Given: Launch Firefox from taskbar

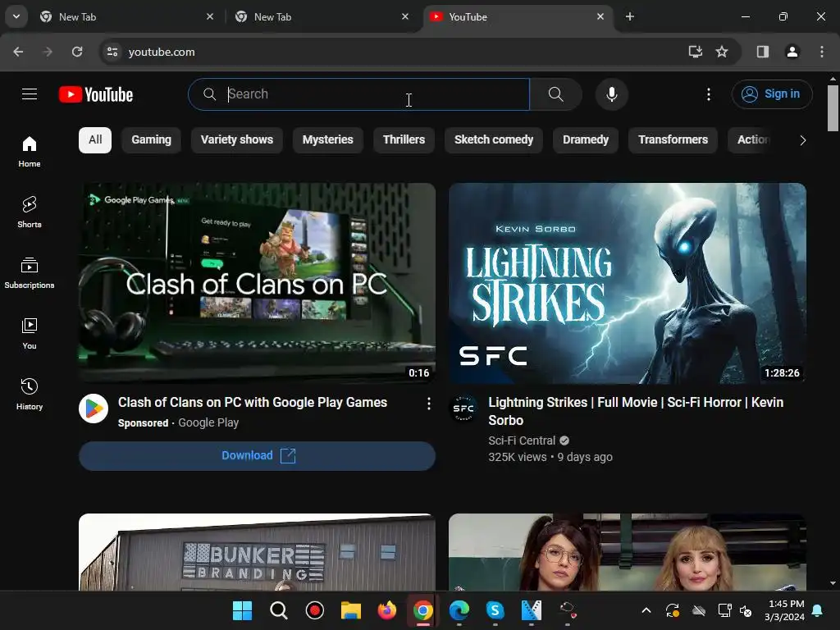Looking at the screenshot, I should [x=387, y=610].
